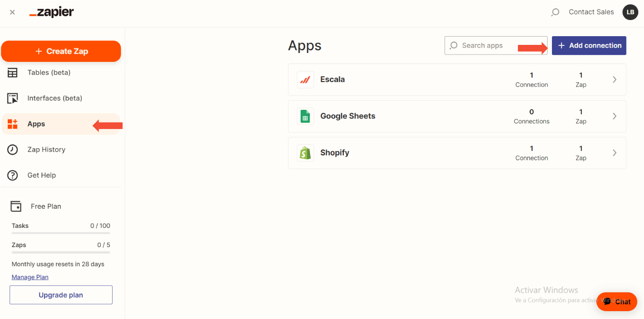Click Google Sheets' 0 Connections count
Image resolution: width=644 pixels, height=319 pixels.
(x=531, y=116)
